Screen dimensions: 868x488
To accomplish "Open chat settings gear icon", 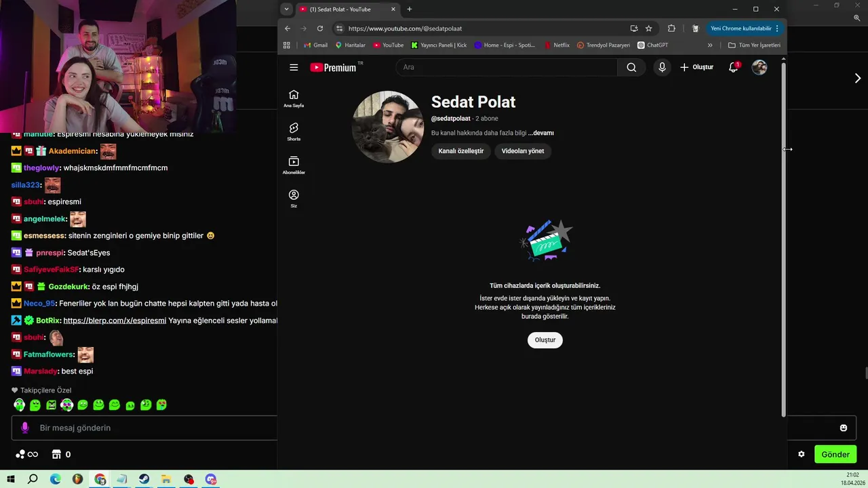I will click(801, 454).
